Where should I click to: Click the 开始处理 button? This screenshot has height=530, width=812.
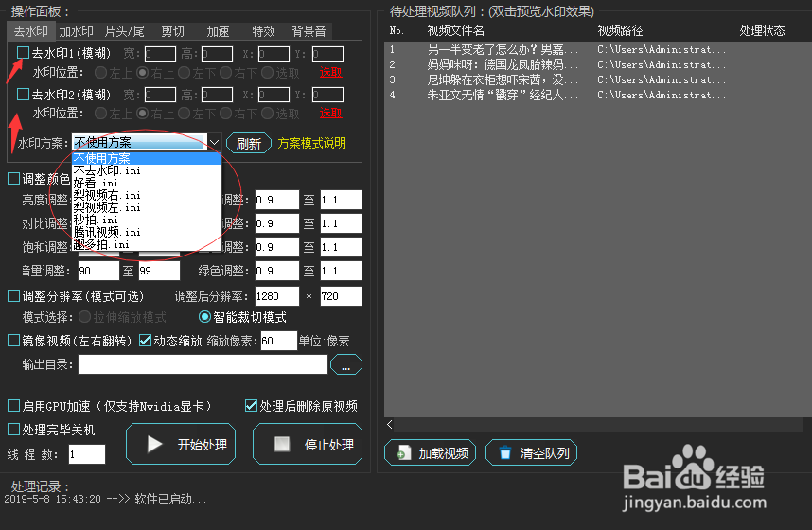click(x=181, y=444)
